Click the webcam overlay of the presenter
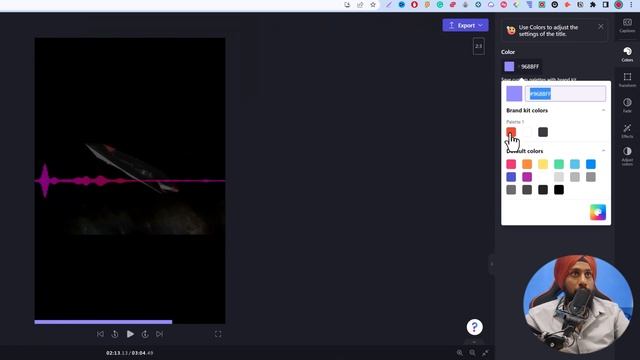 point(578,304)
